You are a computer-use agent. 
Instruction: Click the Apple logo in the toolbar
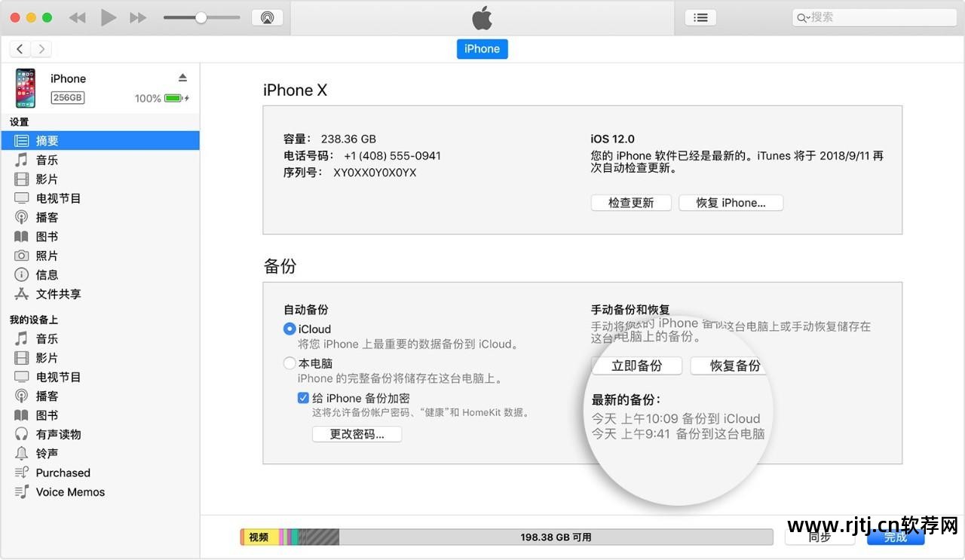point(482,17)
